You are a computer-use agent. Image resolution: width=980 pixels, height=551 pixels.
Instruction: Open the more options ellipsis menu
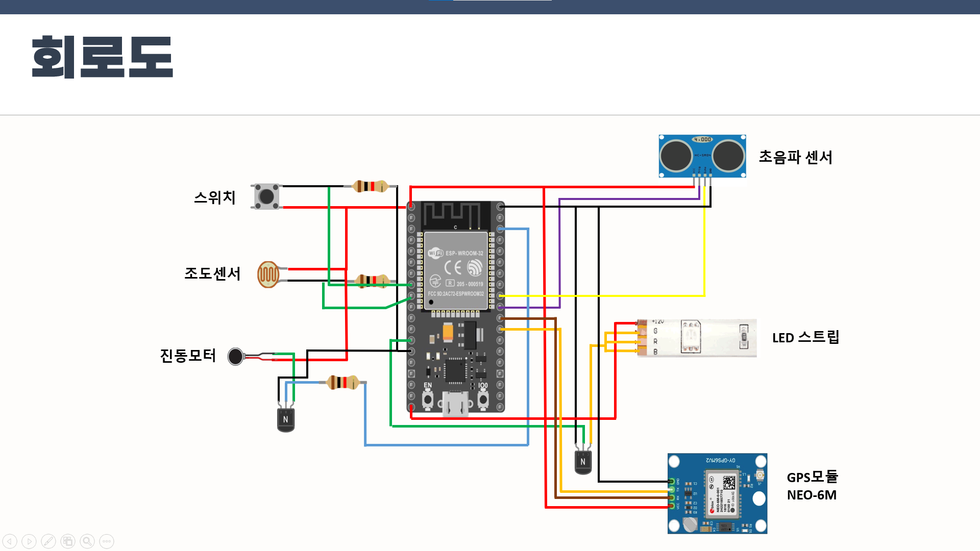pos(106,541)
